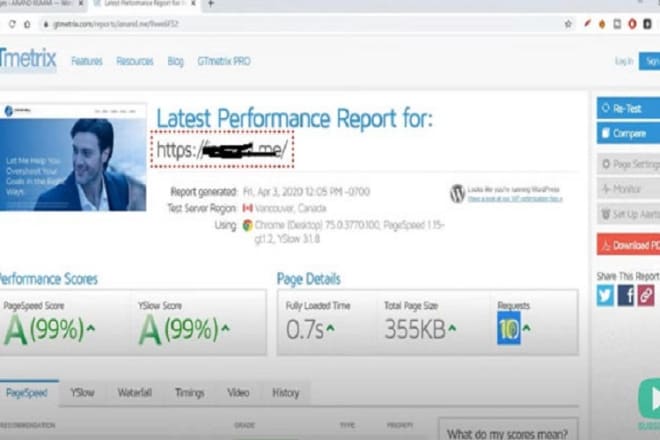Screen dimensions: 660x440
Task: Share report on Facebook
Action: pyautogui.click(x=625, y=295)
